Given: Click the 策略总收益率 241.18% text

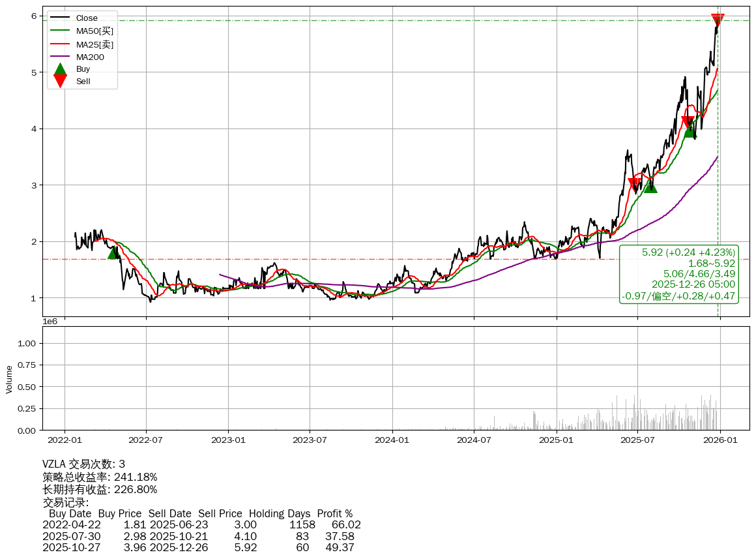Looking at the screenshot, I should pyautogui.click(x=100, y=477).
